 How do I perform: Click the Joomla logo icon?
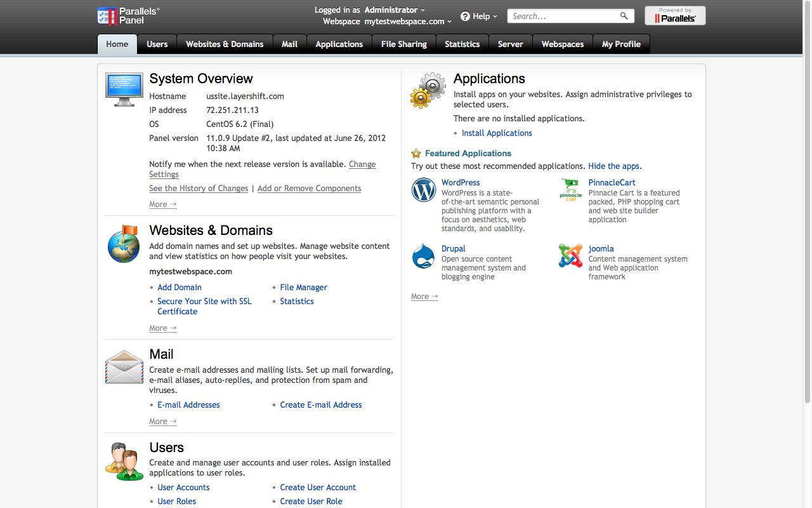571,256
